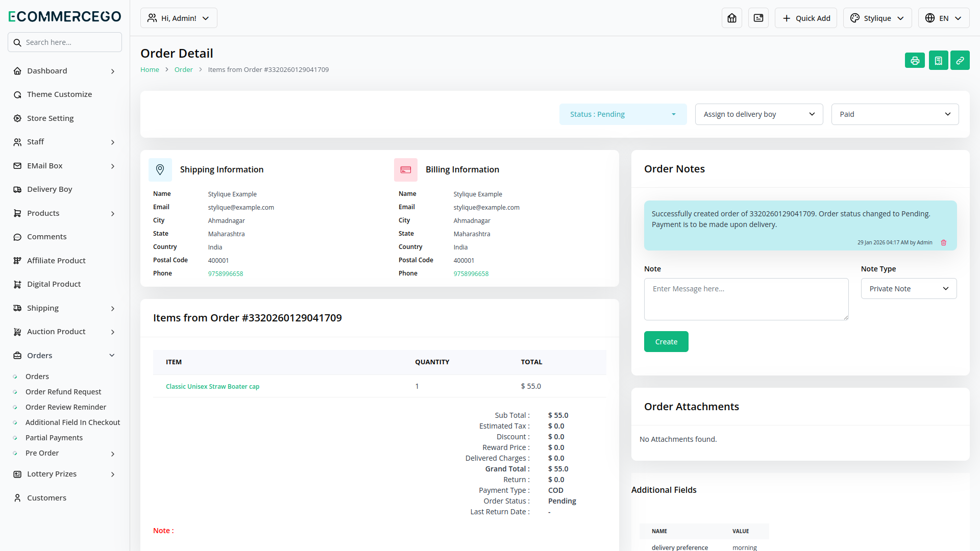The height and width of the screenshot is (551, 980).
Task: Expand the Auction Product chevron
Action: [x=113, y=332]
